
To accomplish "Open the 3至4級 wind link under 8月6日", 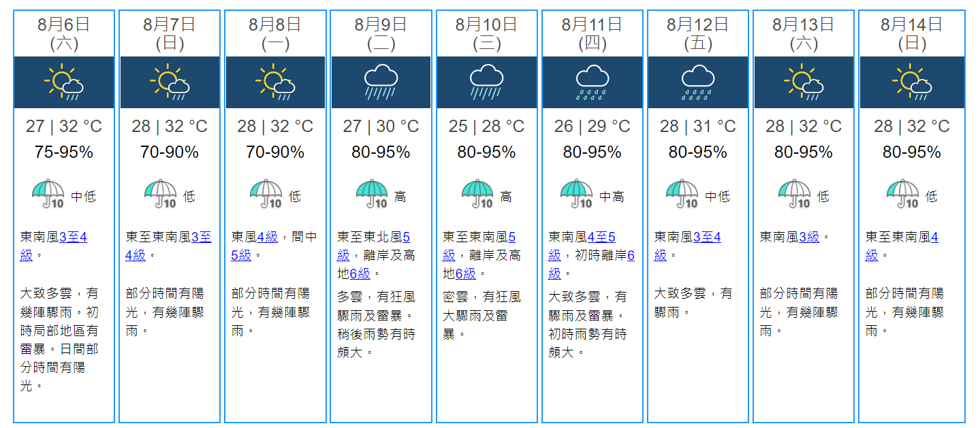I will [73, 237].
